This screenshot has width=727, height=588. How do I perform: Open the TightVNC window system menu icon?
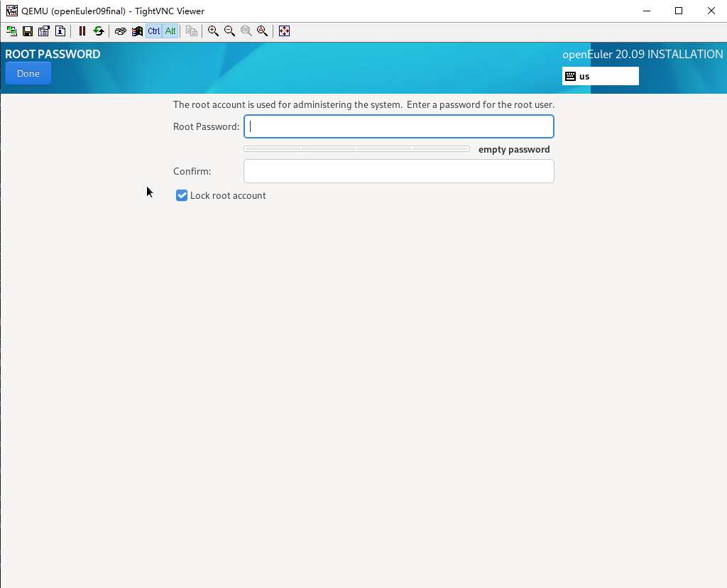tap(12, 11)
